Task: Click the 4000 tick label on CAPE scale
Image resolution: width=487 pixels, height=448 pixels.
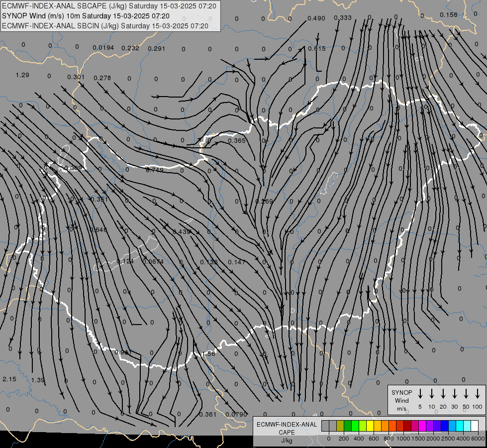Action: [463, 439]
